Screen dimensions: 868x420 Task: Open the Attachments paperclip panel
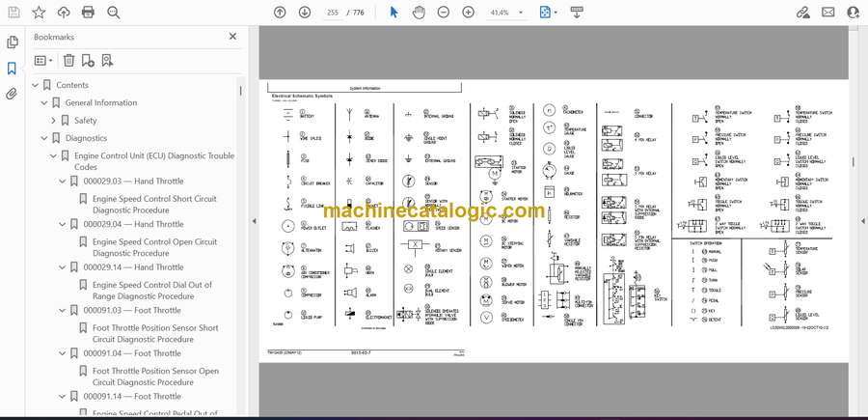click(13, 94)
